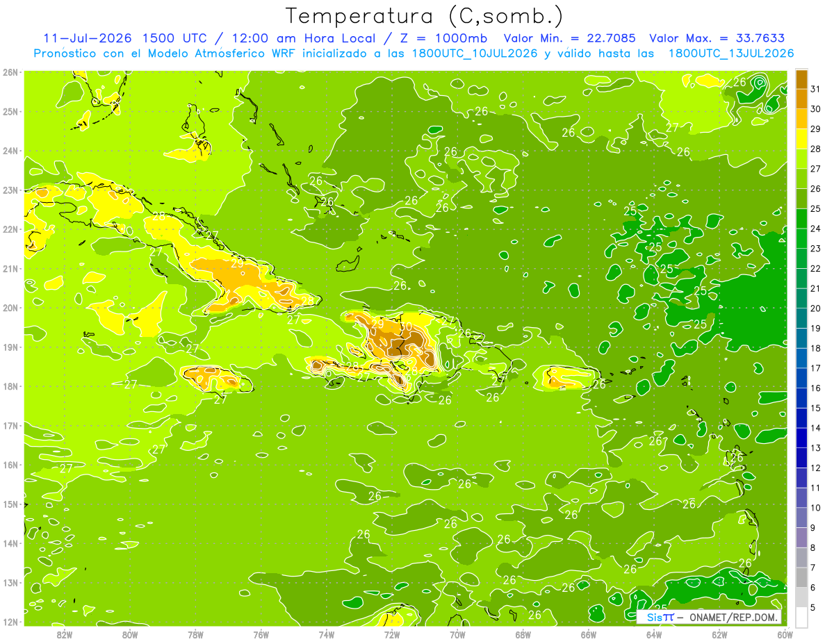Click the 14N latitude label
Viewport: 834px width, 644px height.
tap(10, 543)
